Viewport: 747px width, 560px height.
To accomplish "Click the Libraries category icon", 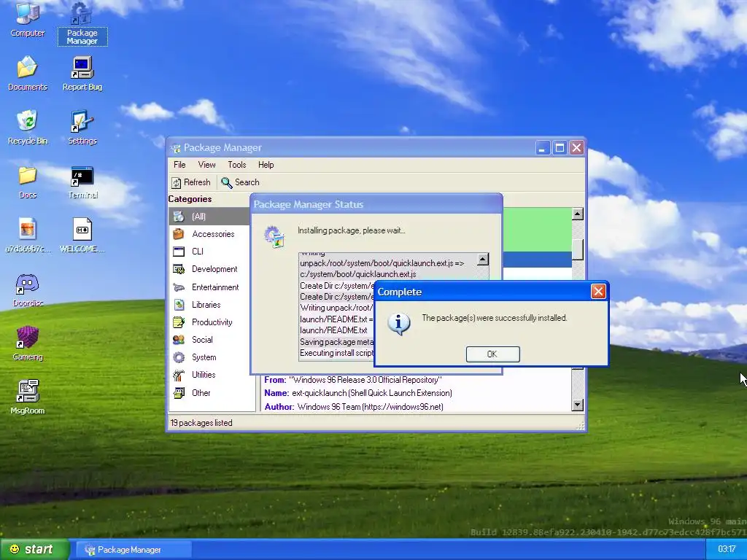I will [179, 305].
